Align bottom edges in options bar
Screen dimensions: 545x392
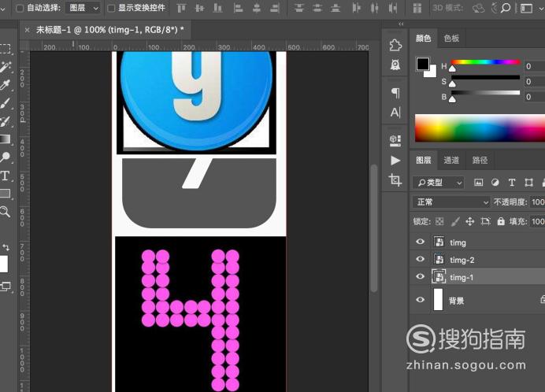click(x=218, y=8)
